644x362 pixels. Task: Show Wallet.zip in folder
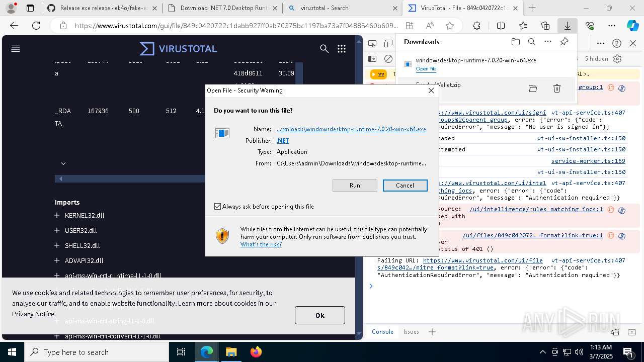pos(533,89)
